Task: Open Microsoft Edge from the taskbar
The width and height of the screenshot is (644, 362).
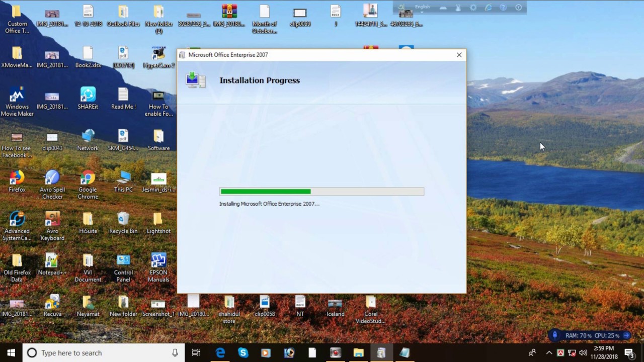Action: pyautogui.click(x=220, y=353)
